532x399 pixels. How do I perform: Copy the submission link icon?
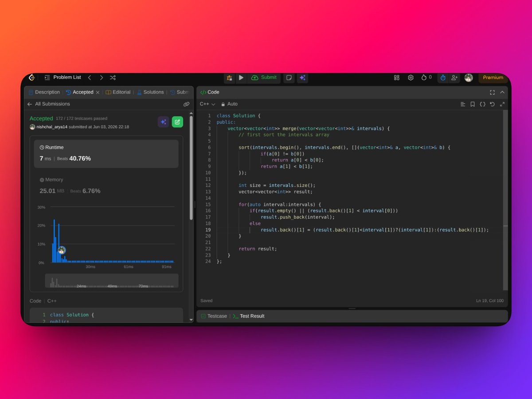coord(186,104)
